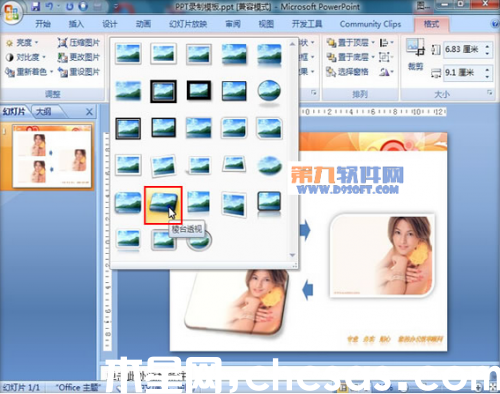Open the 视图 ribbon tab
This screenshot has width=500, height=394.
(266, 24)
